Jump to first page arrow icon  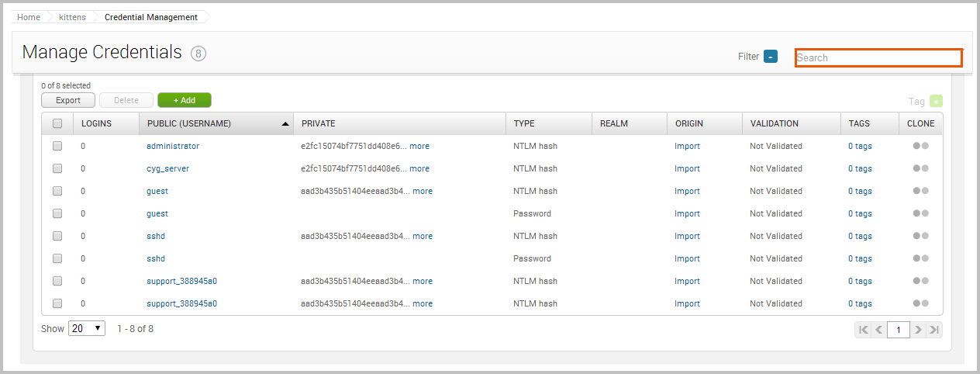pyautogui.click(x=862, y=330)
